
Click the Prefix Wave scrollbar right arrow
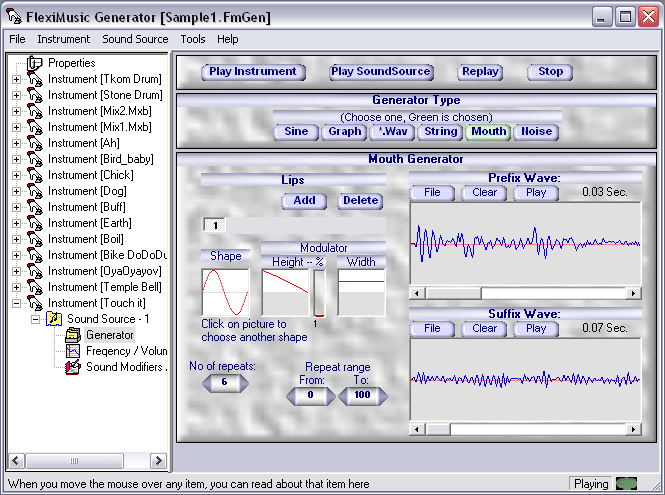(x=633, y=293)
